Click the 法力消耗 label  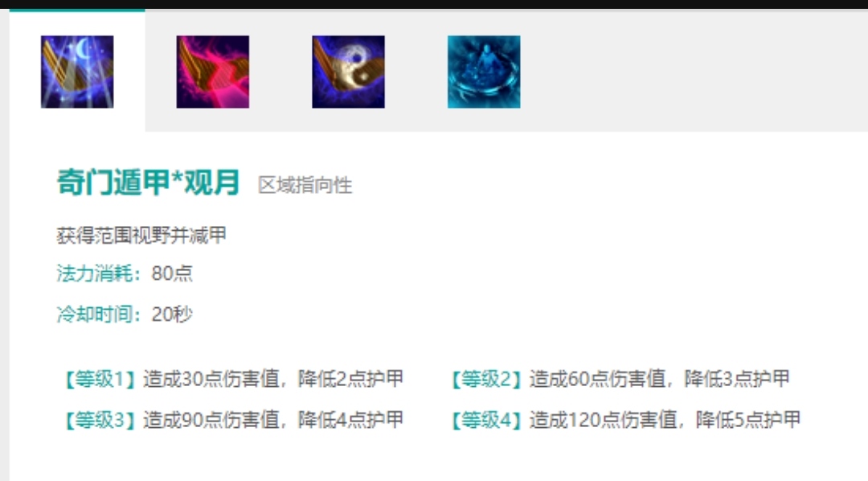pos(95,273)
